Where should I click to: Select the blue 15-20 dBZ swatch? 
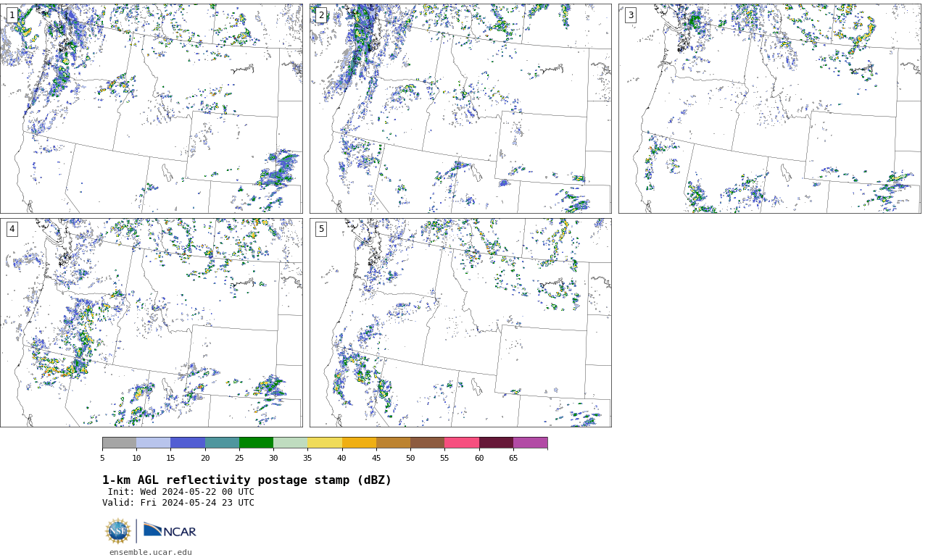188,443
